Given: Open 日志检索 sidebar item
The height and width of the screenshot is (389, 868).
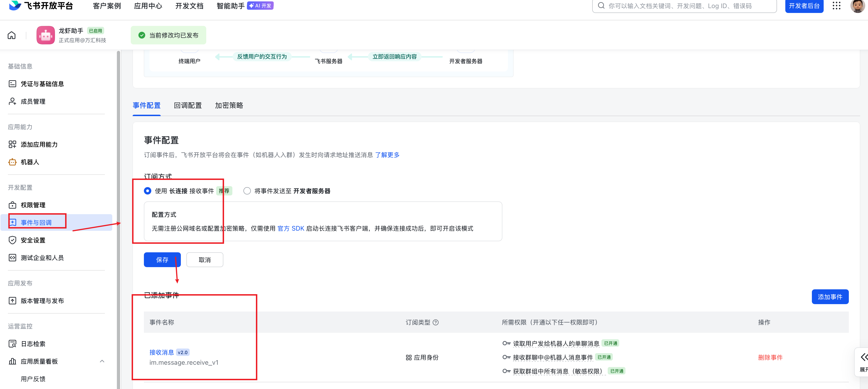Looking at the screenshot, I should (x=33, y=344).
